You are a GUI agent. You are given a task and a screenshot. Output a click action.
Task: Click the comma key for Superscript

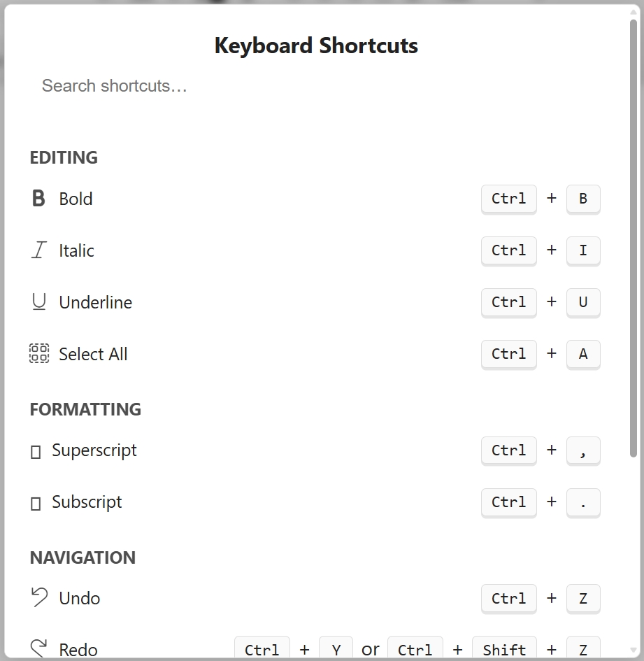click(x=583, y=450)
